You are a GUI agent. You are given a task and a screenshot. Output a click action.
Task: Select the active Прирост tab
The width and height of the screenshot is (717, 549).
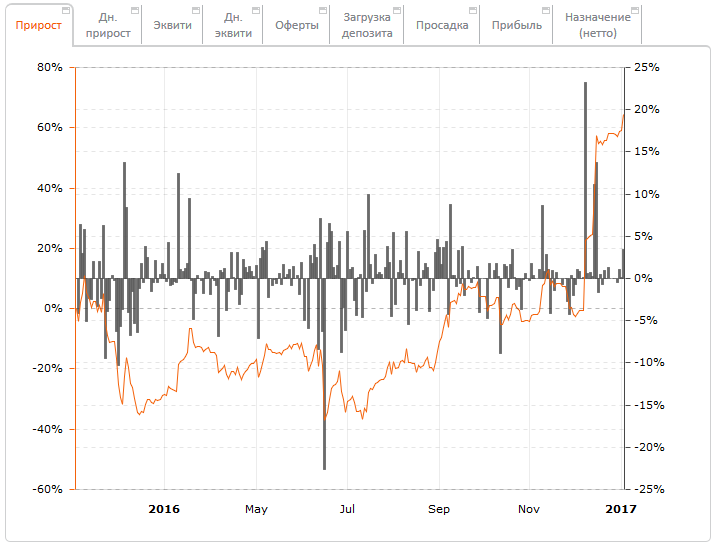[38, 25]
